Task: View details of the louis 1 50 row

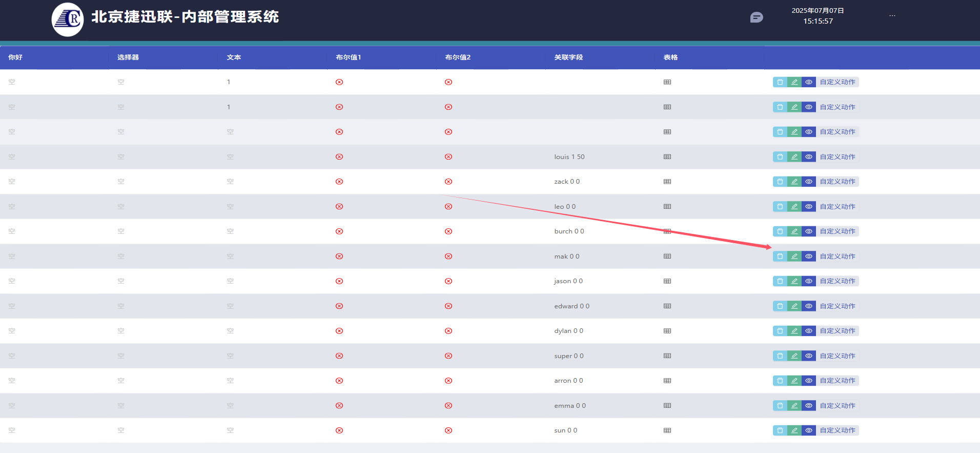Action: [809, 157]
